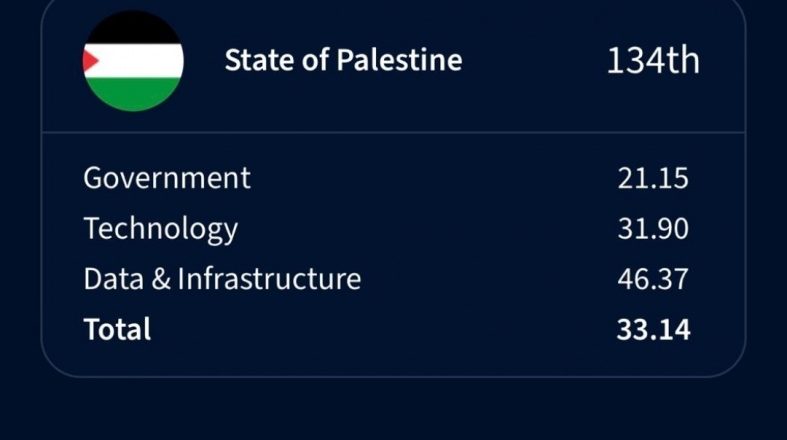The width and height of the screenshot is (787, 440).
Task: Click the dark background below the card
Action: (x=393, y=410)
